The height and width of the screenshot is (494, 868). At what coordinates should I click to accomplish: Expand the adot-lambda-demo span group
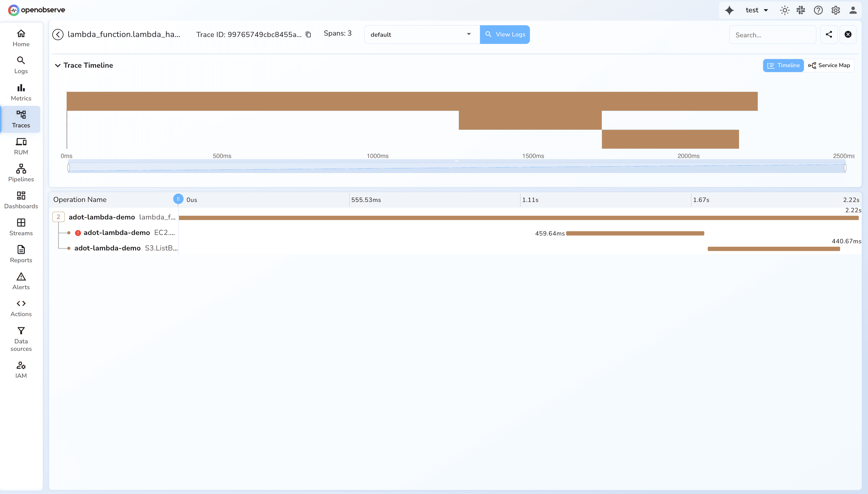(x=58, y=217)
